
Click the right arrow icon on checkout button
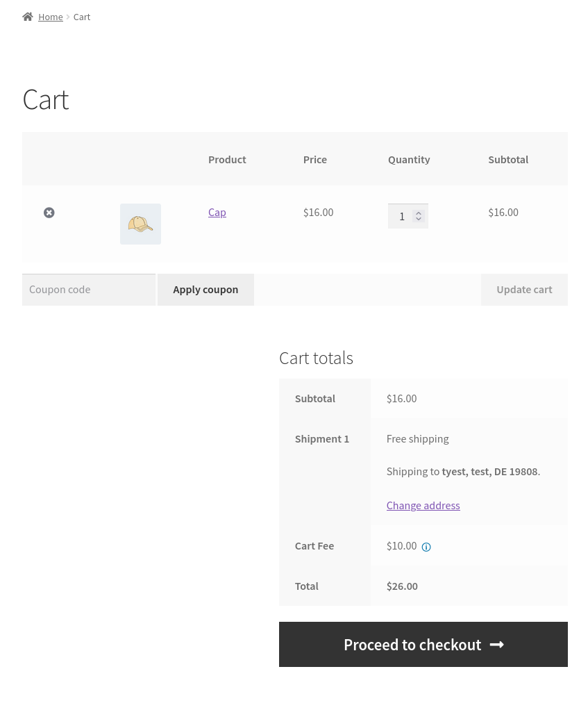click(x=496, y=645)
